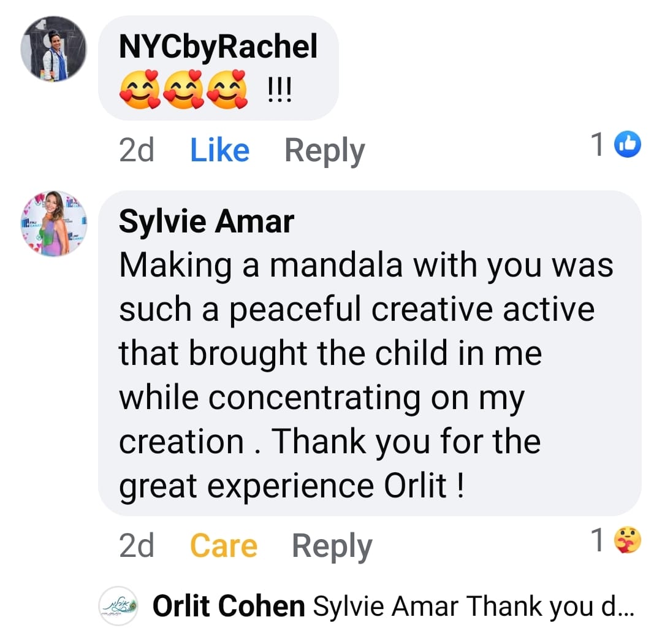Open Orlit Cohen's logo avatar
Image resolution: width=662 pixels, height=644 pixels.
[118, 606]
